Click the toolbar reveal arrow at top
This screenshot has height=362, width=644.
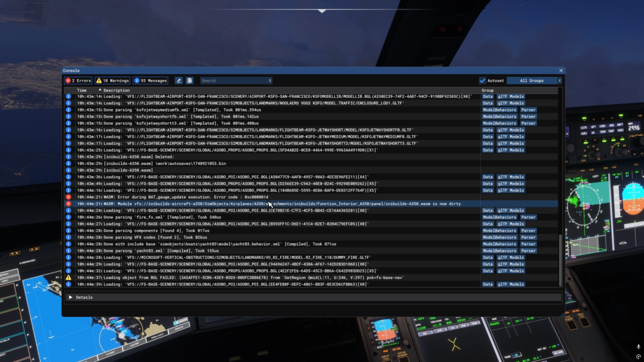(322, 11)
